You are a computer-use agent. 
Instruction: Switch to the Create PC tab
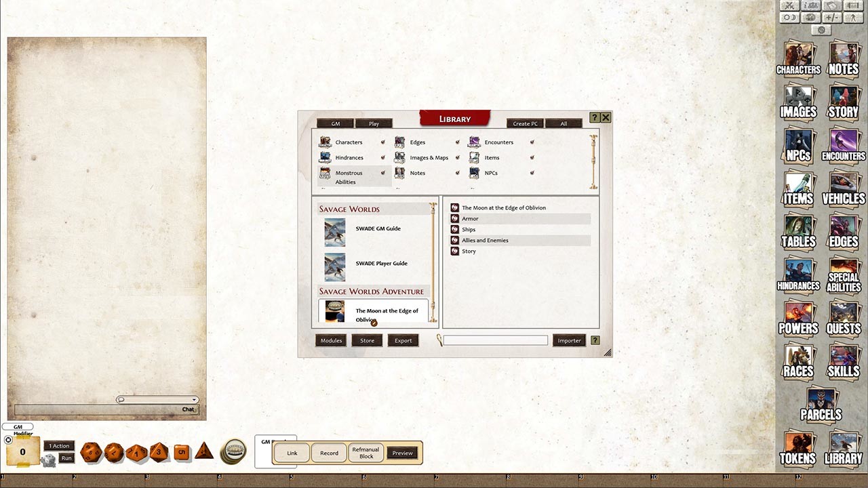point(524,123)
